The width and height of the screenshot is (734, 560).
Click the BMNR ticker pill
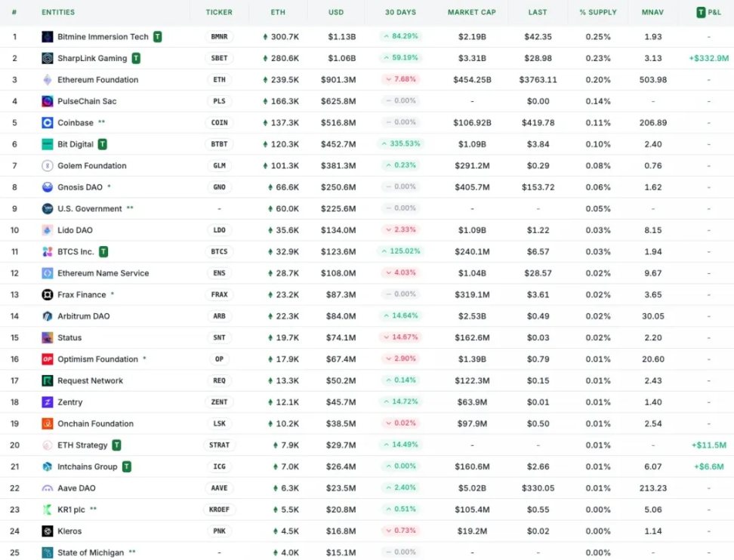[219, 36]
